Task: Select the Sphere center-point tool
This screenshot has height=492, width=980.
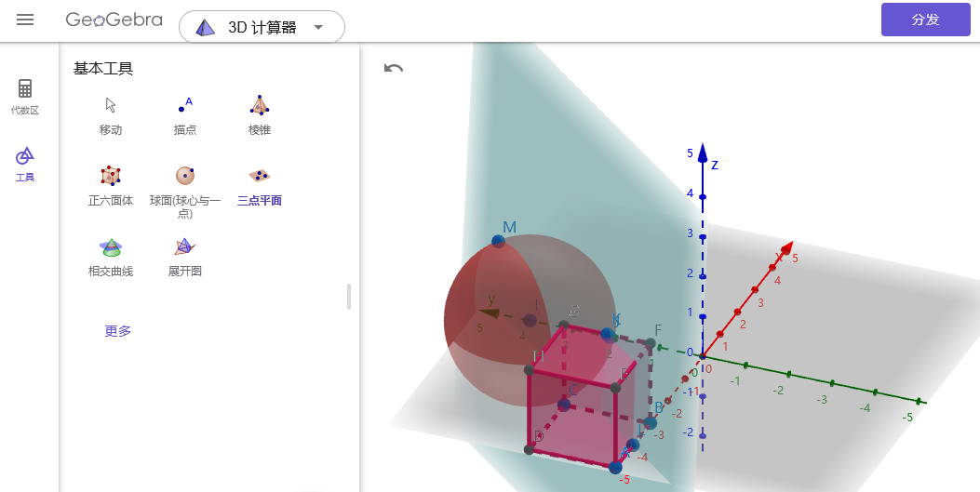Action: (185, 184)
